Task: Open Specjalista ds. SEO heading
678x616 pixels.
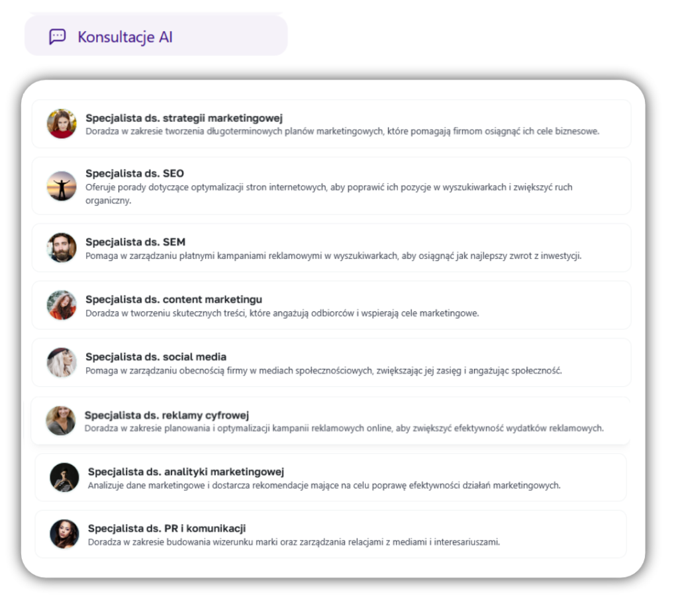Action: tap(134, 174)
